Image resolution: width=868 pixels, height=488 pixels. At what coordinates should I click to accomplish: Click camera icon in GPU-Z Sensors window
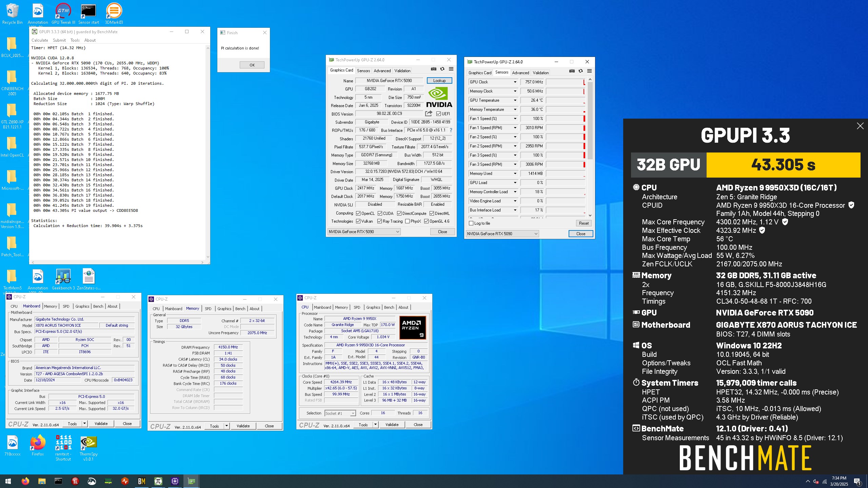point(572,71)
